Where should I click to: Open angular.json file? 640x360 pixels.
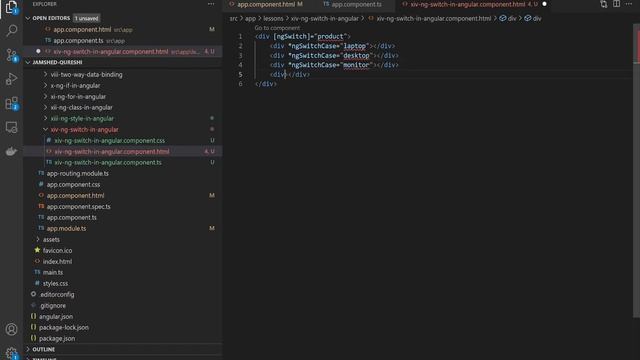pos(56,317)
